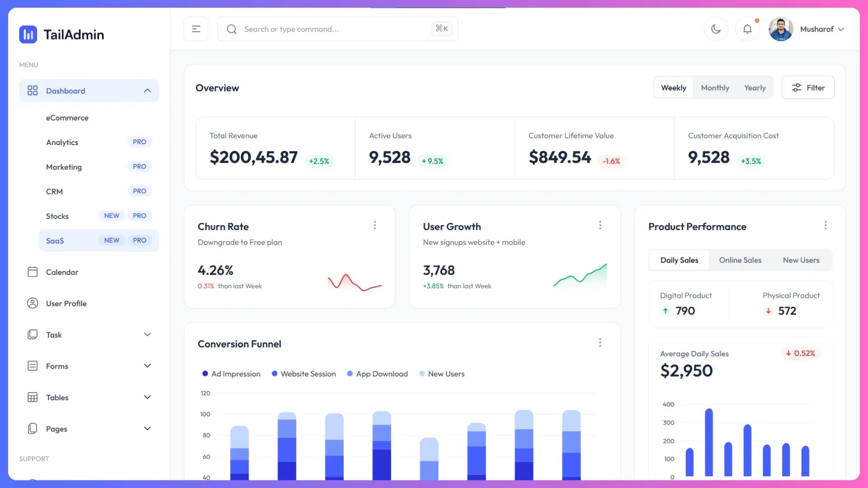The image size is (868, 488).
Task: Click inside the search command field
Action: pyautogui.click(x=316, y=29)
